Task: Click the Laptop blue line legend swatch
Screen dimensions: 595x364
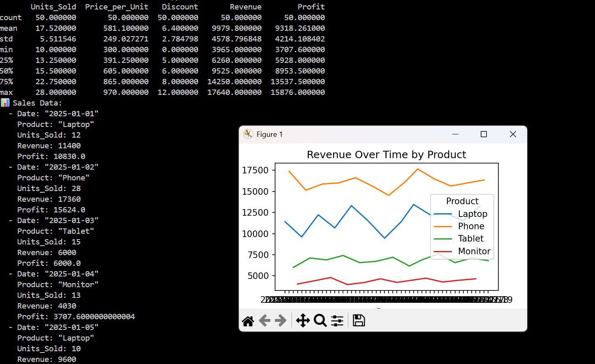Action: 443,214
